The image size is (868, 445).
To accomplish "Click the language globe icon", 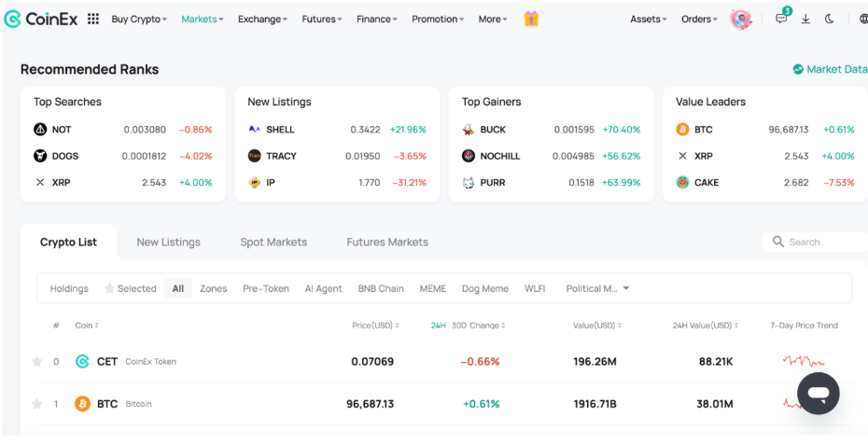I will coord(862,19).
